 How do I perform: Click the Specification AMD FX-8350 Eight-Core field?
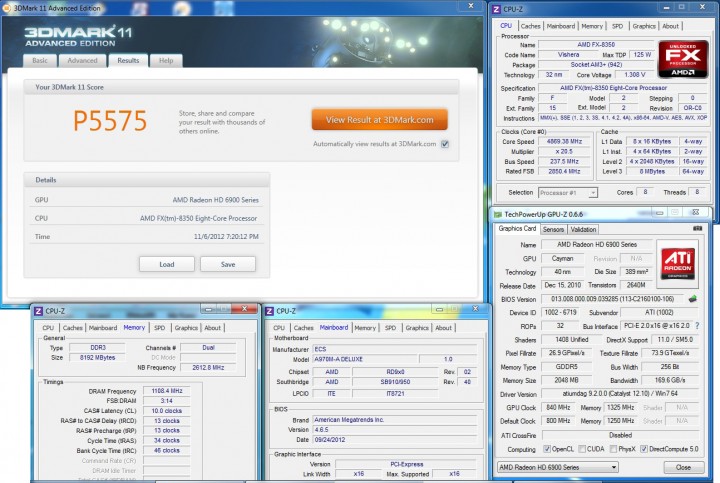click(x=623, y=88)
